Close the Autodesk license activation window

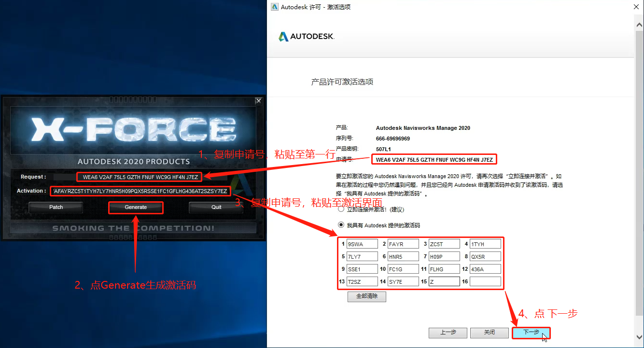[637, 7]
